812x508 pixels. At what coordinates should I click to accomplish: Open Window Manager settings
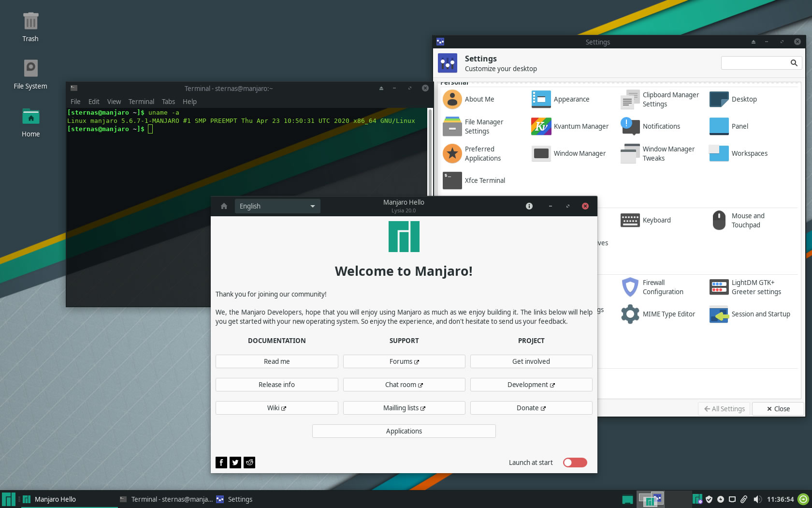568,153
